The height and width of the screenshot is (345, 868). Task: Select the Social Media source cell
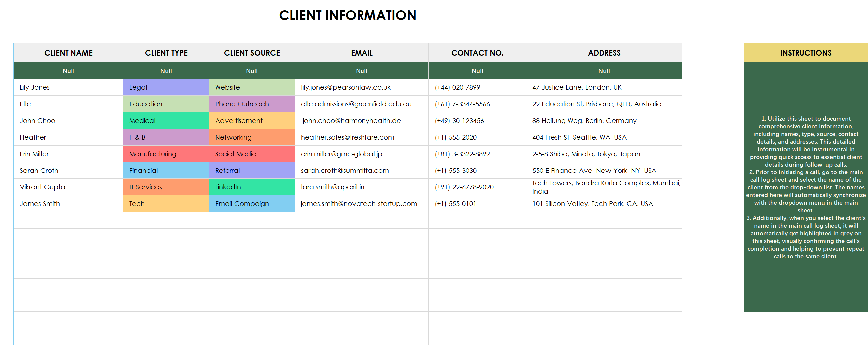(x=252, y=154)
